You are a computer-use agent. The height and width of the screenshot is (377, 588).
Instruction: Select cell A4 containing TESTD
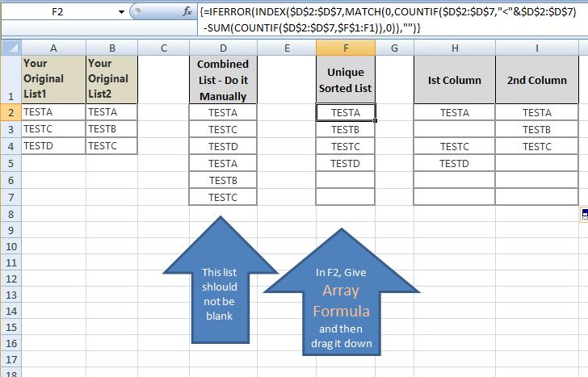[53, 146]
